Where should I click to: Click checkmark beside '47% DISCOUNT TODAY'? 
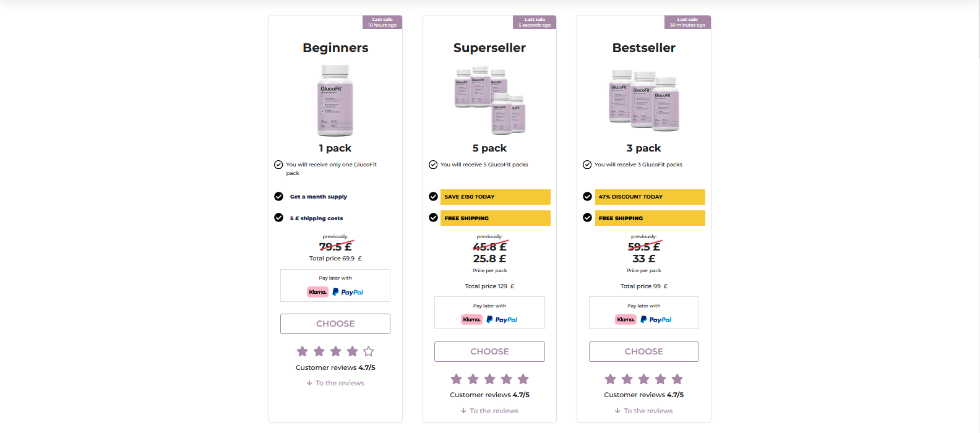(x=587, y=197)
